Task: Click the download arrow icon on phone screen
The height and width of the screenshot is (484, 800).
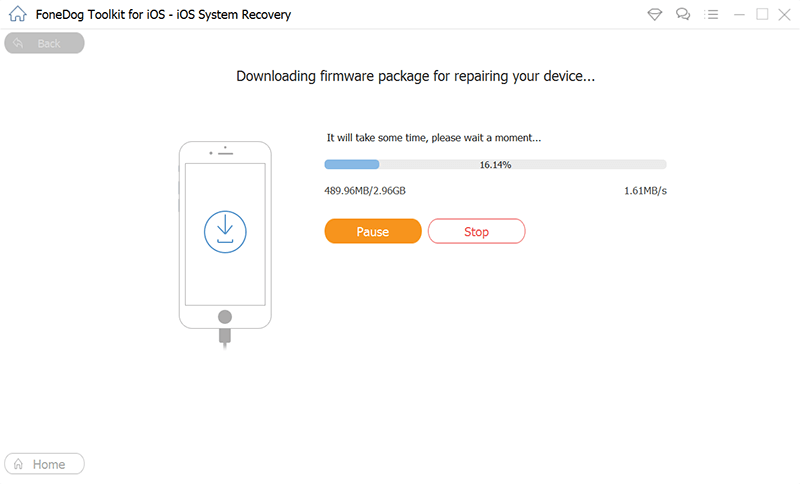Action: (225, 229)
